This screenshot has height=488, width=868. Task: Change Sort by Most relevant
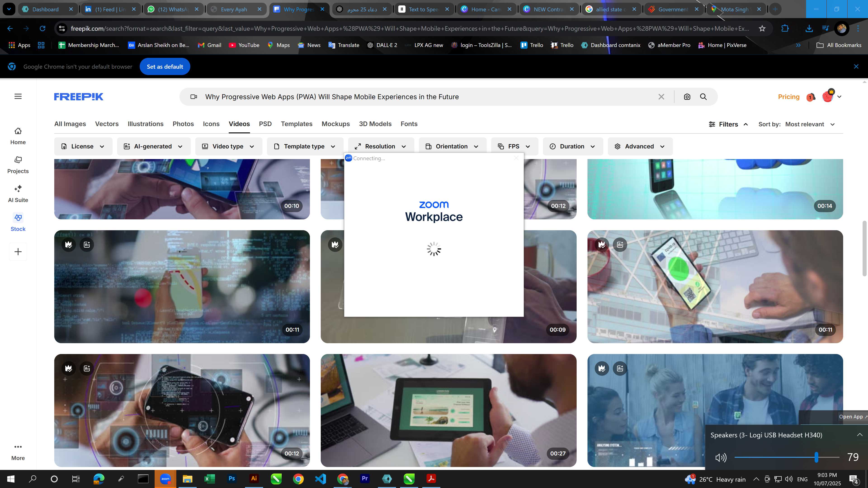(x=810, y=124)
